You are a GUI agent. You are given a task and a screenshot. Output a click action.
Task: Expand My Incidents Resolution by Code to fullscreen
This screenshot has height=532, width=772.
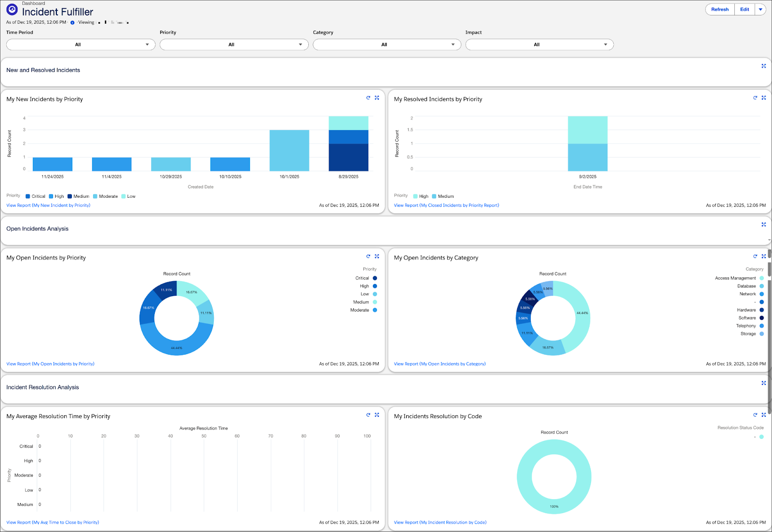[763, 415]
